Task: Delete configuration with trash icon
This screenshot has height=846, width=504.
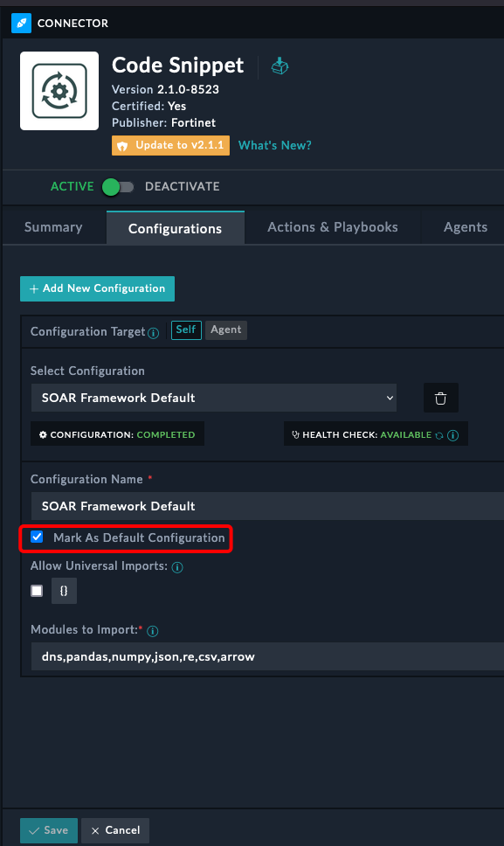Action: (x=441, y=399)
